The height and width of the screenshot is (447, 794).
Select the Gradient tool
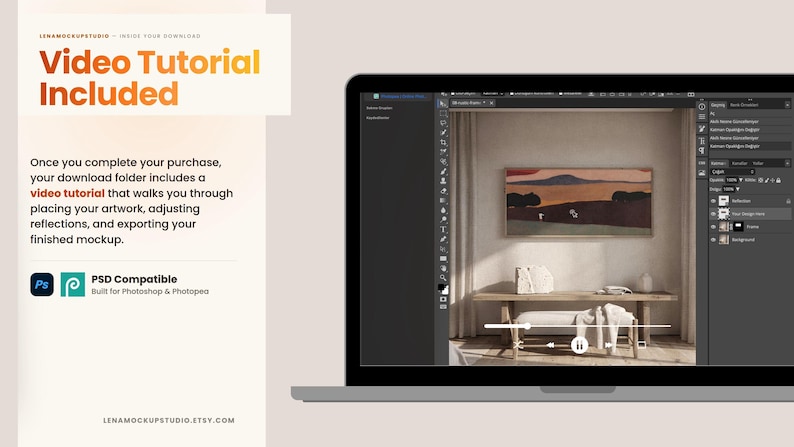coord(443,200)
